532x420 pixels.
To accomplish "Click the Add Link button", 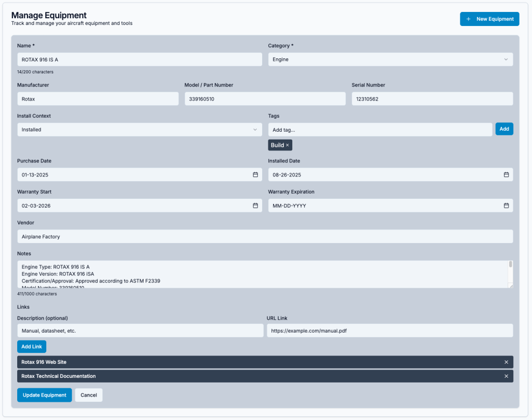I will [x=32, y=347].
